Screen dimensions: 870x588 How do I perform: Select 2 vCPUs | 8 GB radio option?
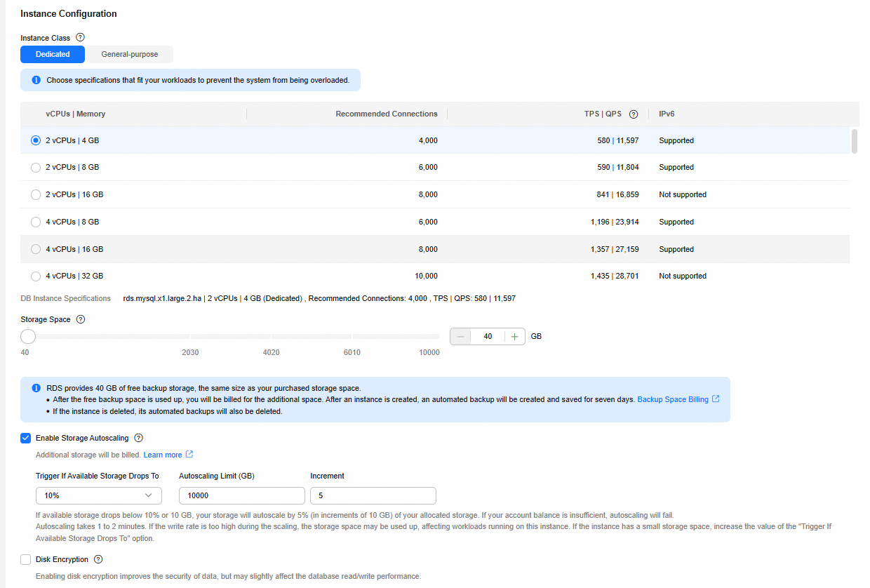click(x=36, y=168)
